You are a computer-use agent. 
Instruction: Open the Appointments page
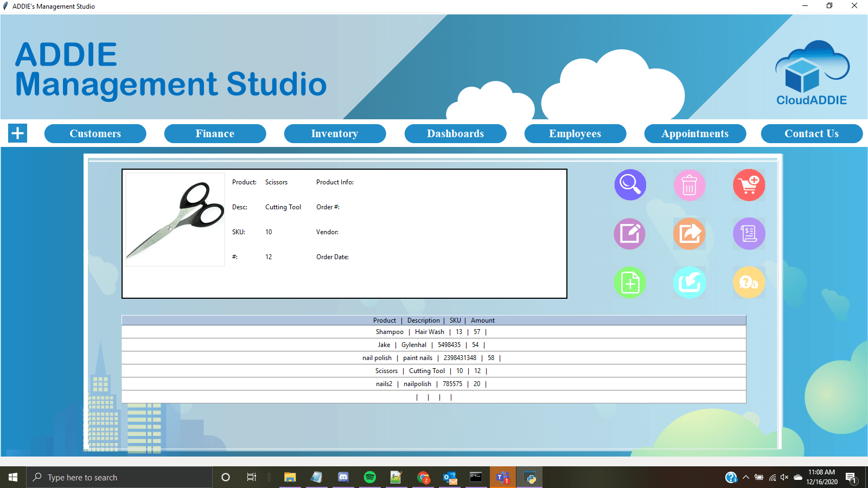pos(695,133)
